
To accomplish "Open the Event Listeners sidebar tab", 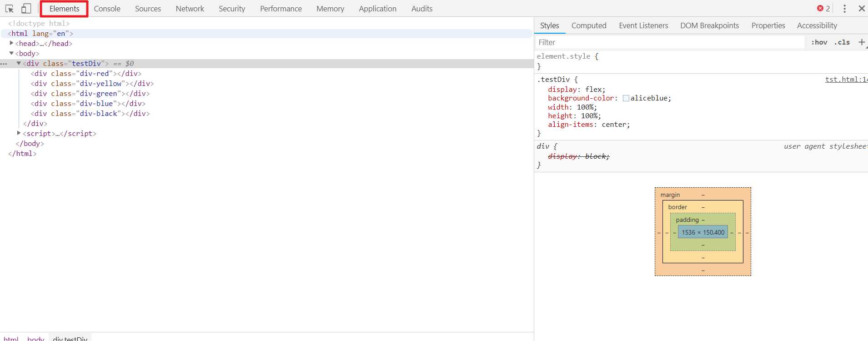I will [643, 26].
